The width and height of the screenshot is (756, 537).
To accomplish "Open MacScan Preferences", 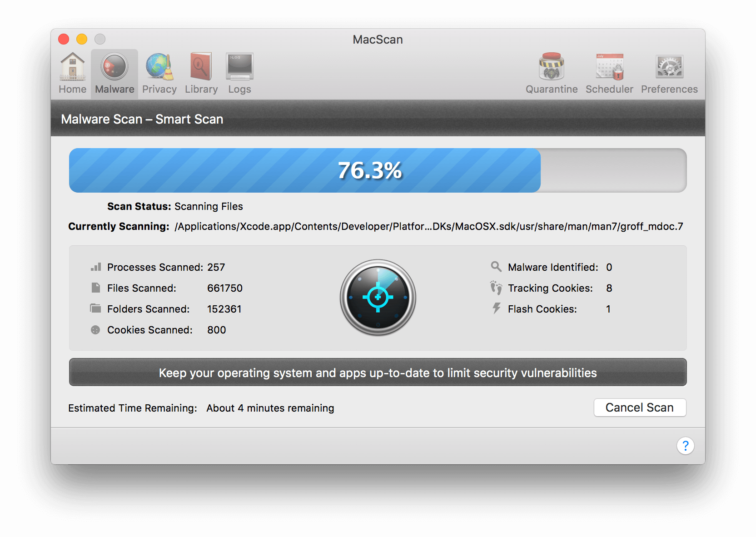I will (x=668, y=73).
